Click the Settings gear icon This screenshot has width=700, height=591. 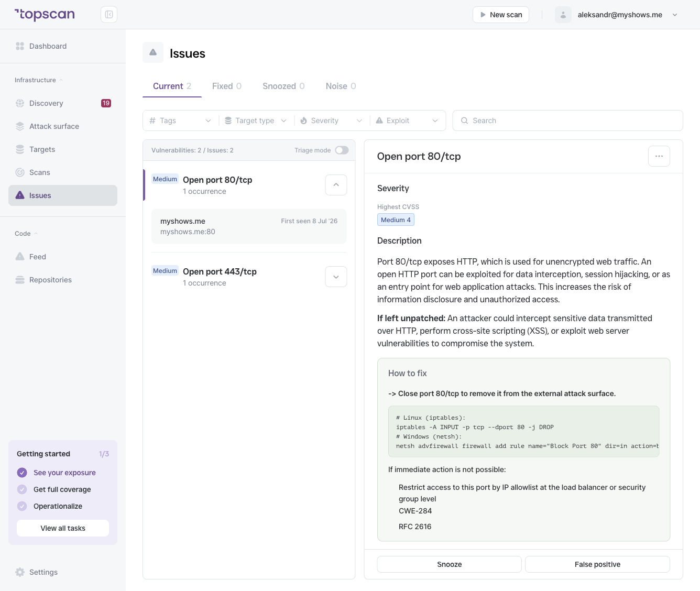[x=20, y=572]
